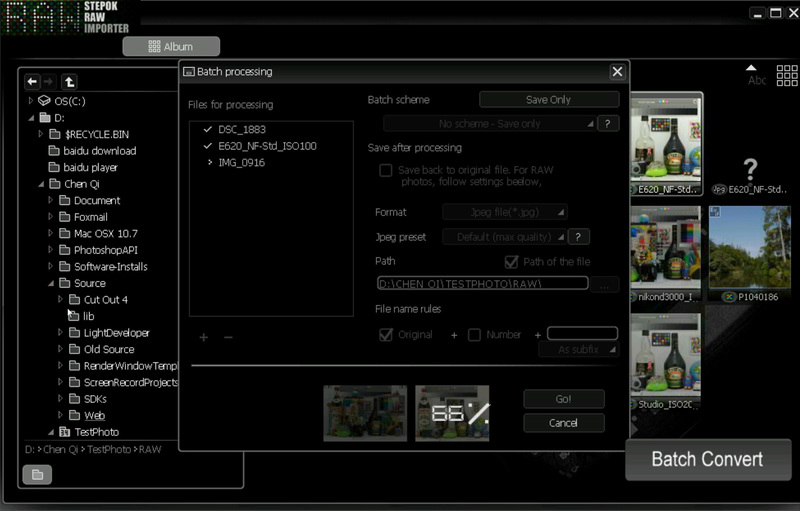This screenshot has width=800, height=511.
Task: Click the back navigation arrow in folder panel
Action: [32, 82]
